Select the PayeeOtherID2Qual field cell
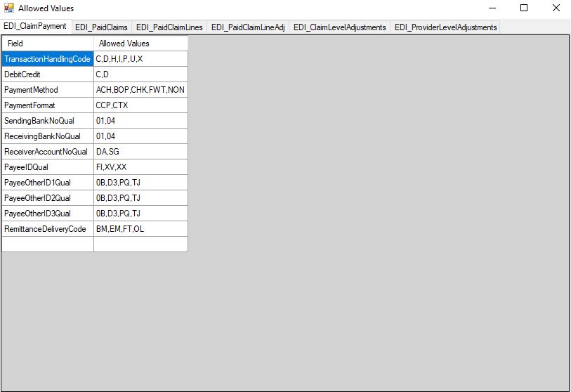Image resolution: width=571 pixels, height=392 pixels. (x=48, y=198)
